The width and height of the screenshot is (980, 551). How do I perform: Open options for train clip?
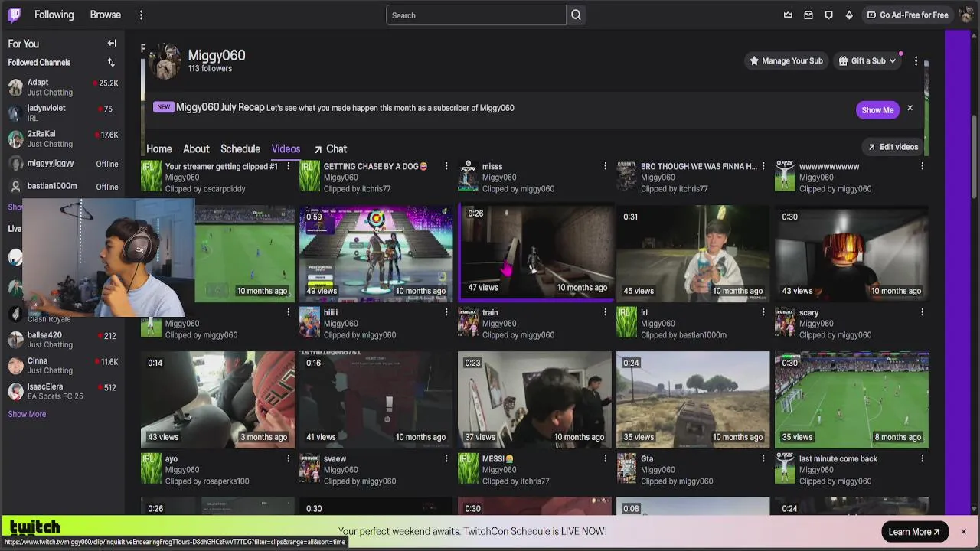(x=605, y=312)
